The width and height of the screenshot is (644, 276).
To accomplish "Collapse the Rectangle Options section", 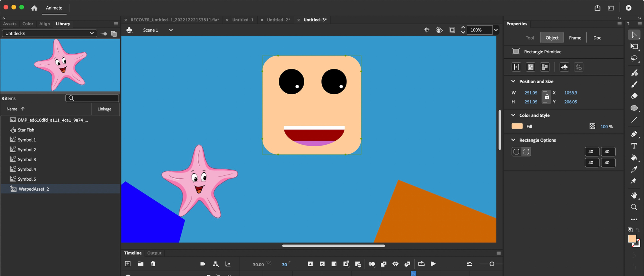I will pyautogui.click(x=513, y=140).
